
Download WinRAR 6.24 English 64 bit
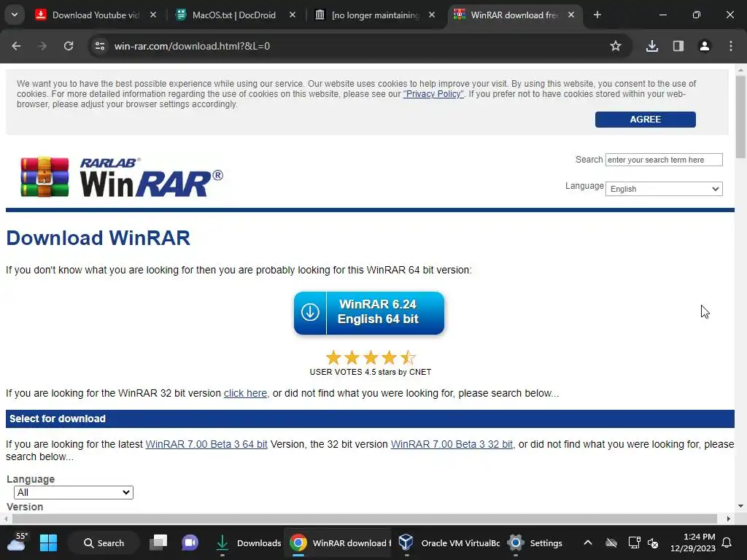coord(368,313)
